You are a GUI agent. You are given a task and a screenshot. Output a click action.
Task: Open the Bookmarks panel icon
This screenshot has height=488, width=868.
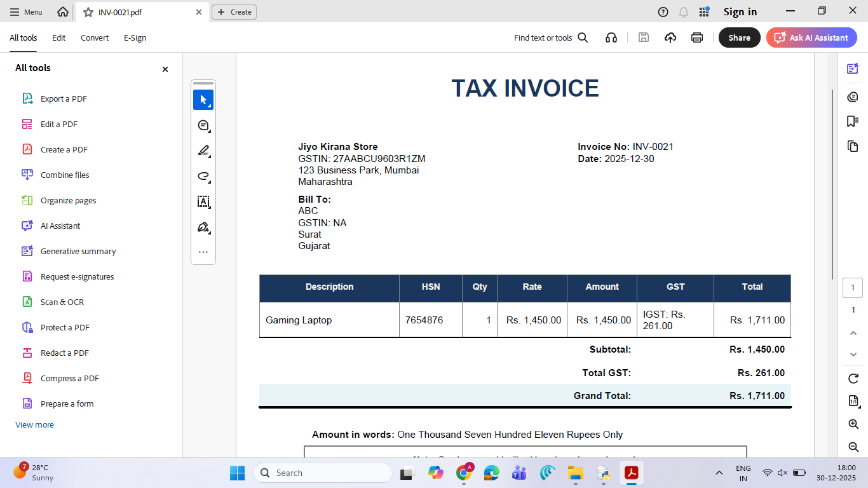[x=853, y=121]
